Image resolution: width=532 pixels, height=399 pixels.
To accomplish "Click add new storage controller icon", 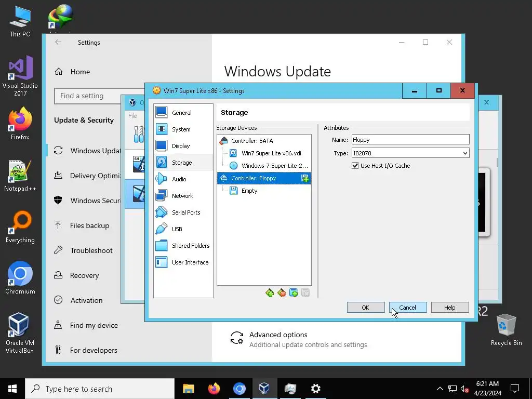I will click(x=270, y=292).
